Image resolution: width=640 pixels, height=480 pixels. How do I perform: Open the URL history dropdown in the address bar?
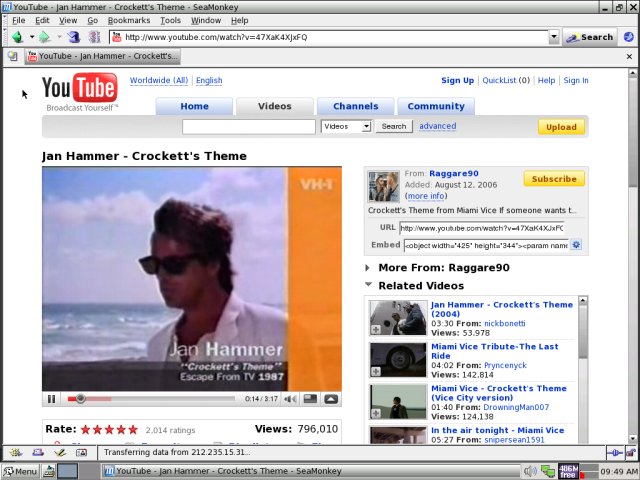click(553, 37)
